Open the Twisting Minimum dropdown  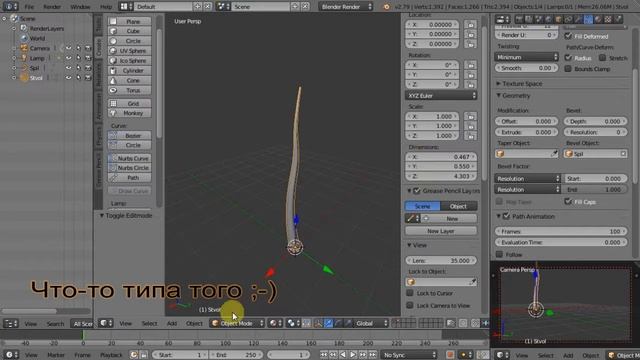coord(526,57)
